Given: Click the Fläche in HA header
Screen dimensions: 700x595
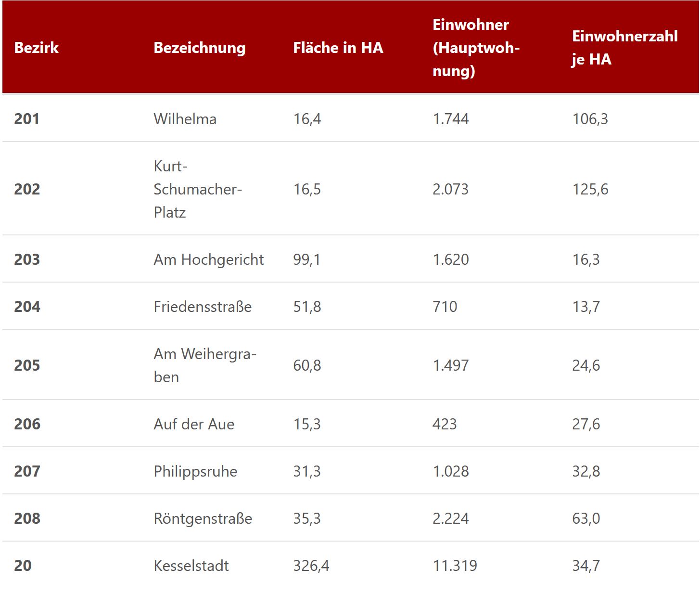Looking at the screenshot, I should click(338, 48).
